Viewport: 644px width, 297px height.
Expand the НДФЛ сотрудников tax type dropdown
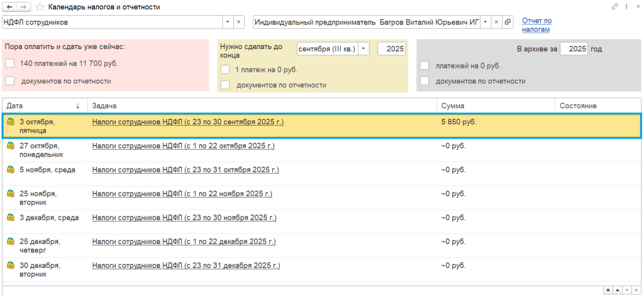(x=227, y=22)
